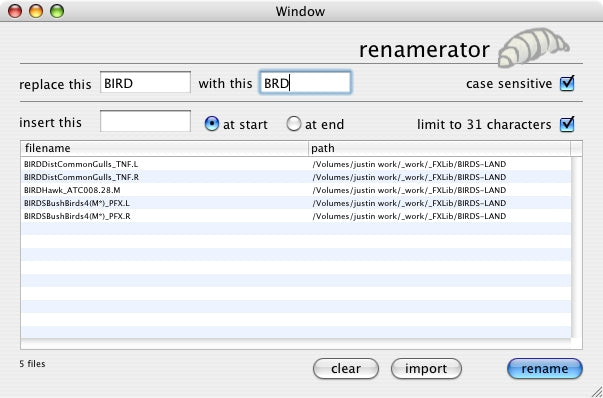
Task: Select file BIRDSBushBirds4(M*)_PFX.R
Action: click(296, 216)
